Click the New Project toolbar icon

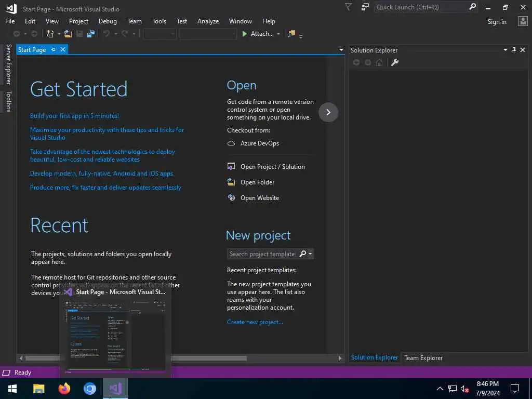coord(50,34)
